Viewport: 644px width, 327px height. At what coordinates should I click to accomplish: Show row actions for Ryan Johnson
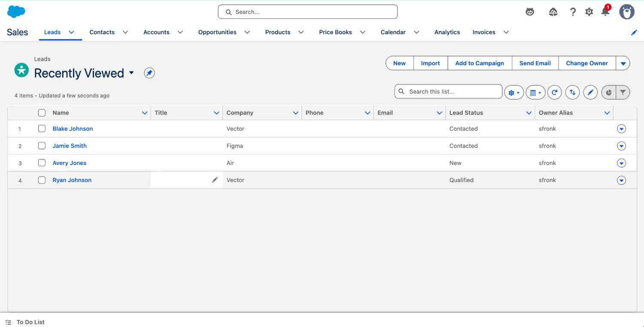[x=621, y=180]
